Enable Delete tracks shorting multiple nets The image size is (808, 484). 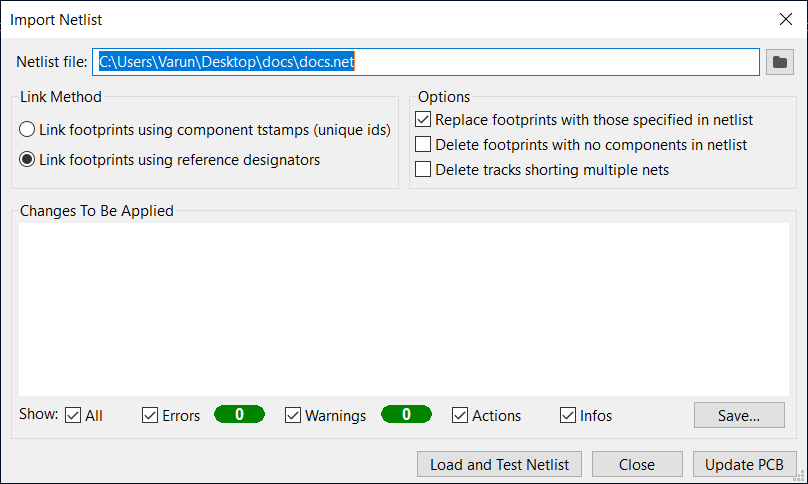(423, 169)
